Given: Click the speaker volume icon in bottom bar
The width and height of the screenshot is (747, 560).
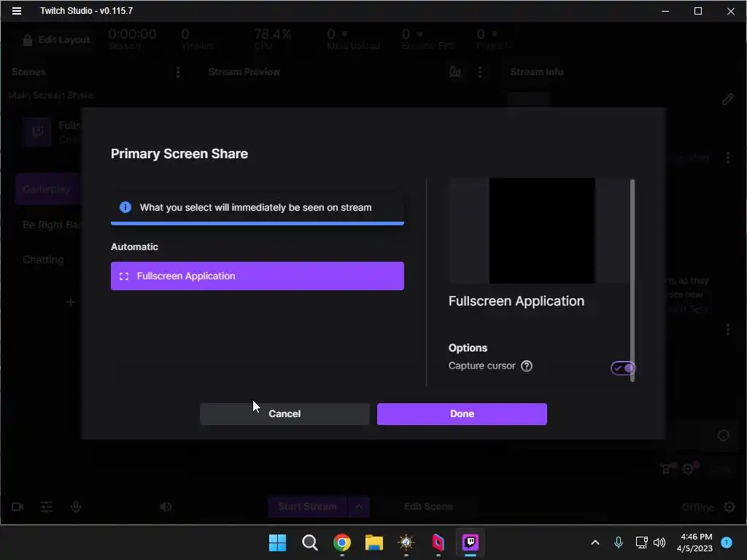Looking at the screenshot, I should click(166, 507).
